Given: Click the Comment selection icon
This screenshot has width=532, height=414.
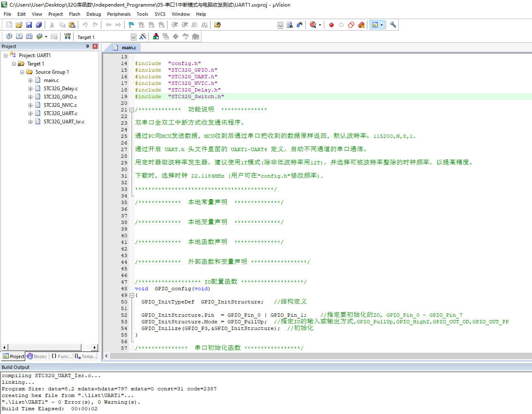Looking at the screenshot, I should click(x=194, y=25).
